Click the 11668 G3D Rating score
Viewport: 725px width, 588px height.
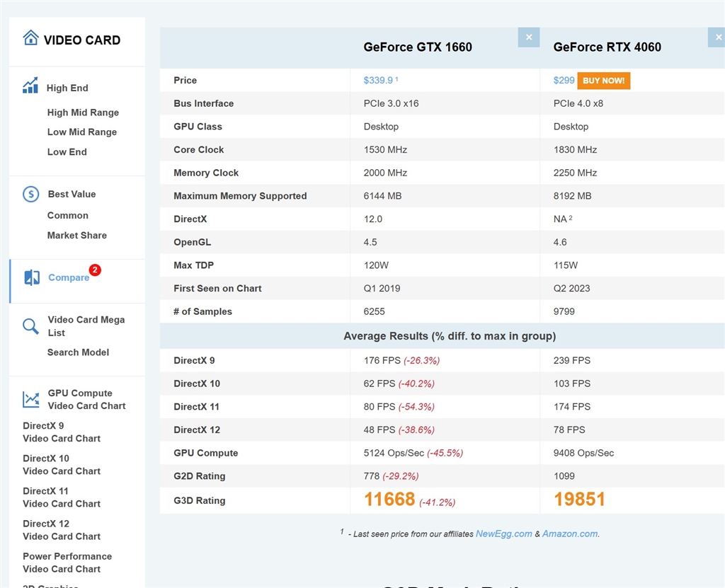389,500
